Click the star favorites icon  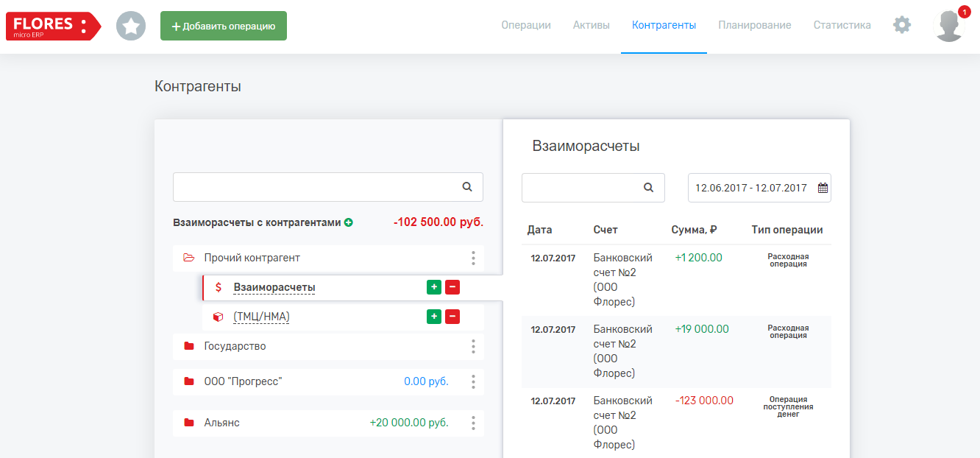pyautogui.click(x=131, y=27)
